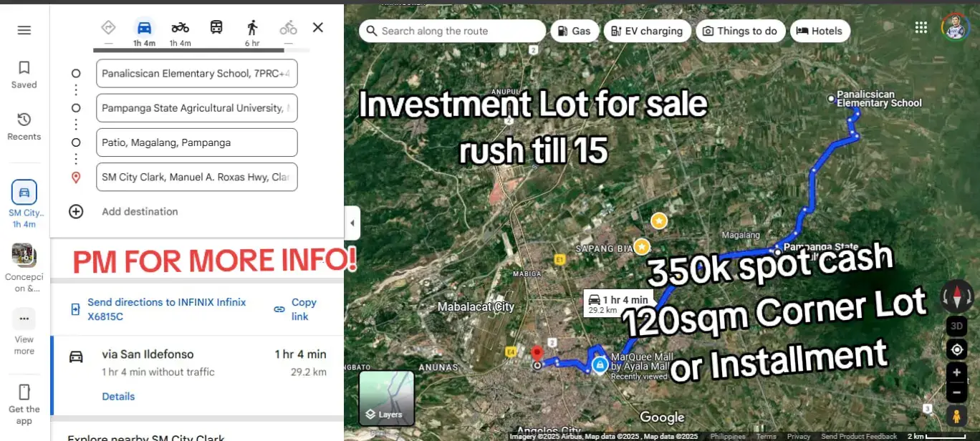Click Mabalacat City map label

[x=476, y=306]
